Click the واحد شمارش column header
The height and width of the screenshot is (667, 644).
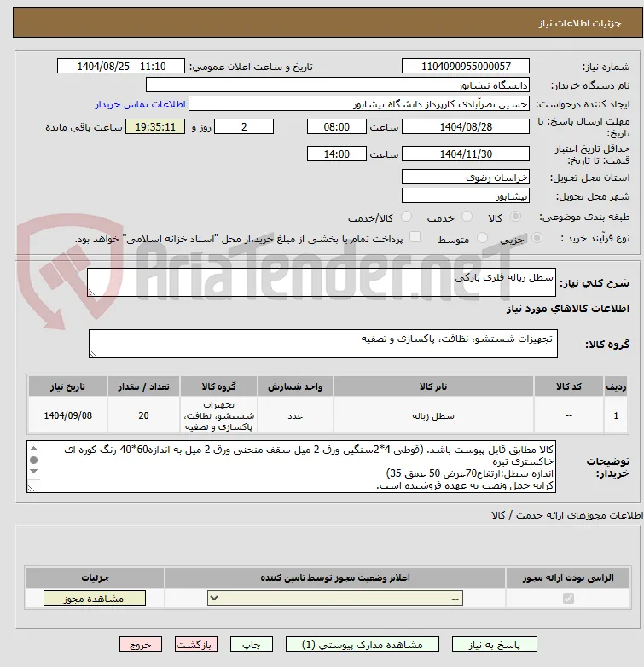coord(295,386)
